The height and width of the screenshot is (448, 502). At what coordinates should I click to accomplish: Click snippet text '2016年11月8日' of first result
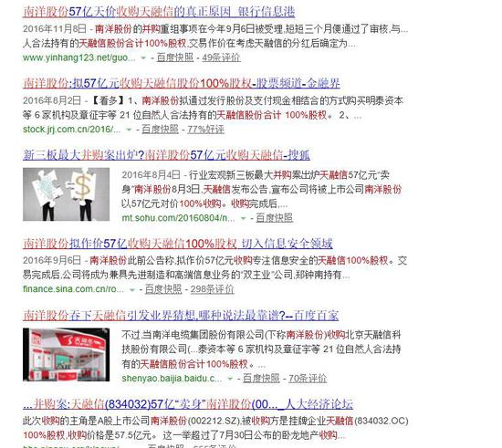(55, 29)
